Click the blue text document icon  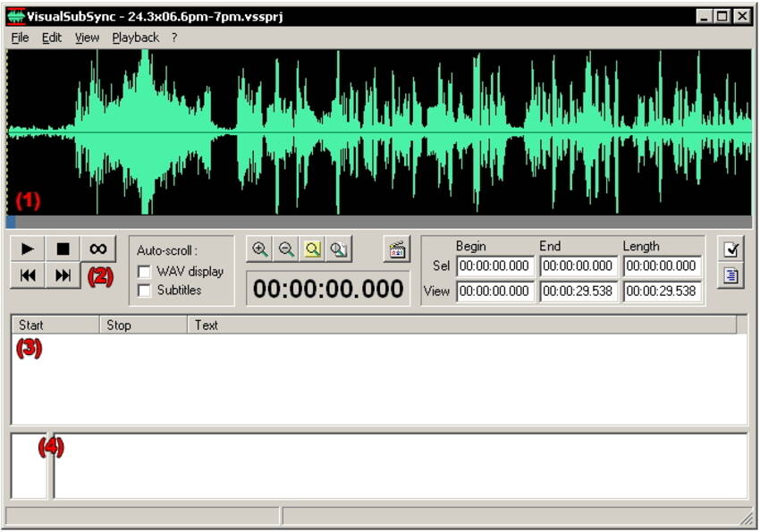[731, 275]
